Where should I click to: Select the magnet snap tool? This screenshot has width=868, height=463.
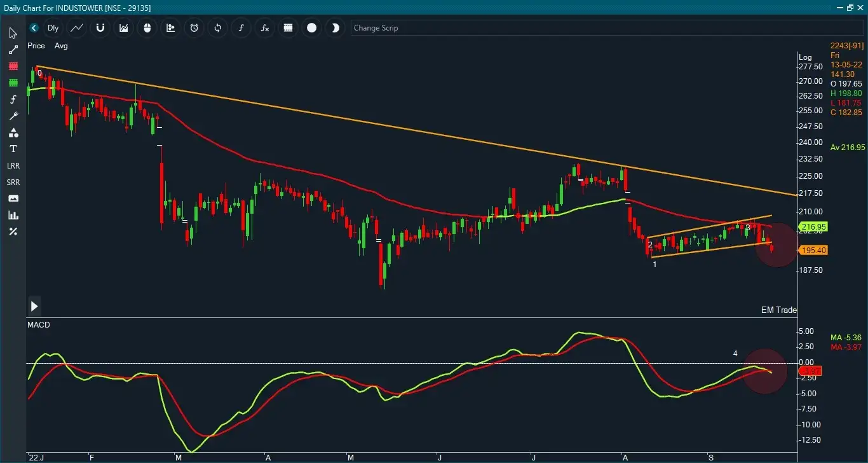click(100, 28)
